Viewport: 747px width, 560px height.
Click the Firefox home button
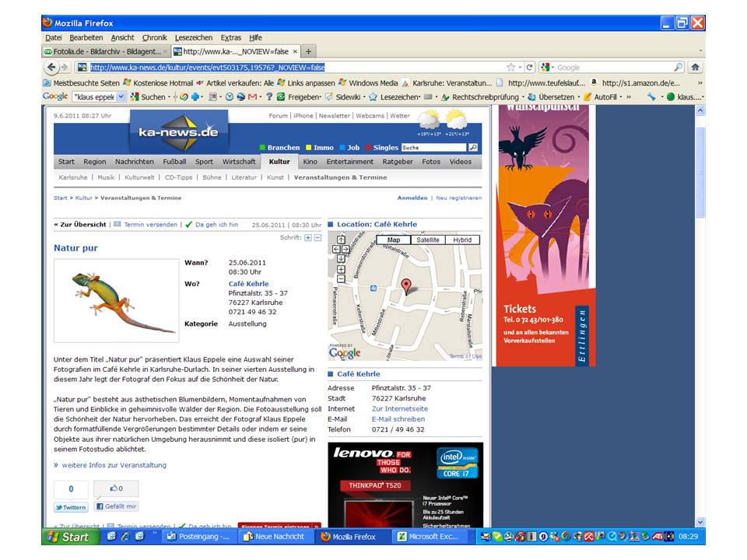coord(695,68)
